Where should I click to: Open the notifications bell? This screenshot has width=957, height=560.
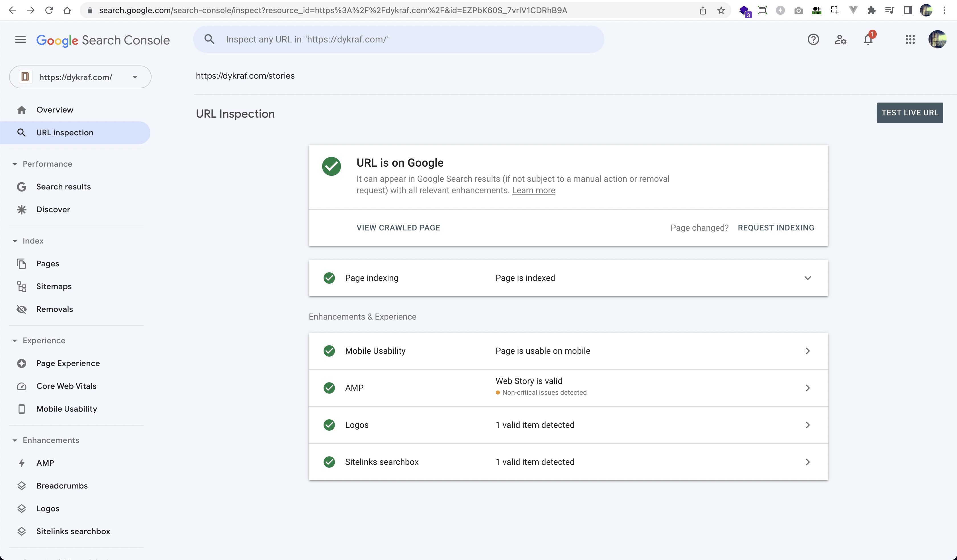click(868, 40)
